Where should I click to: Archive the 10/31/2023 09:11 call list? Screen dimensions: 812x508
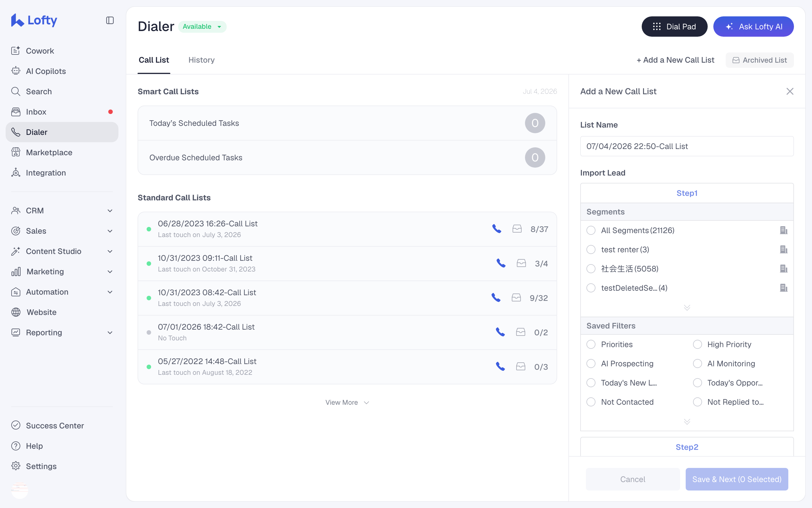521,263
